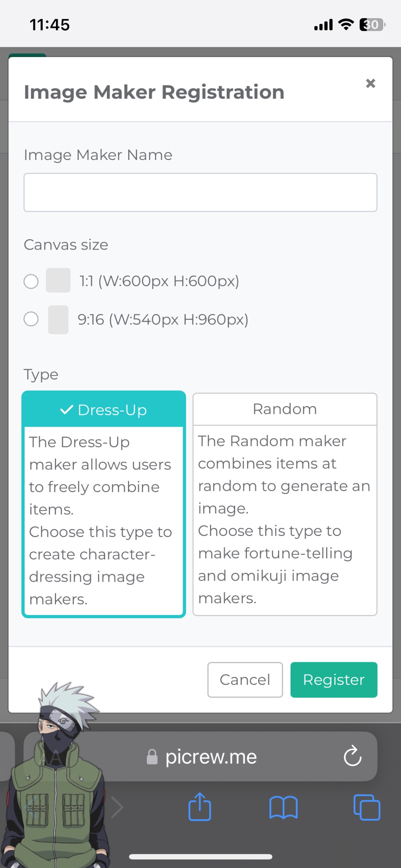Viewport: 401px width, 868px height.
Task: Tap the Safari reload page icon
Action: click(x=352, y=756)
